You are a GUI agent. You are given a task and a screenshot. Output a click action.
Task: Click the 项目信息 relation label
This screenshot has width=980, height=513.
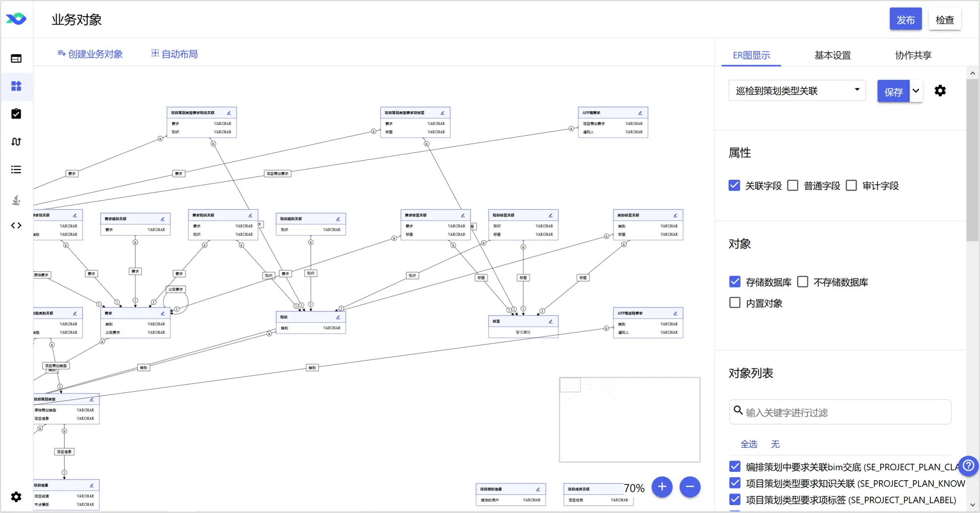point(64,452)
